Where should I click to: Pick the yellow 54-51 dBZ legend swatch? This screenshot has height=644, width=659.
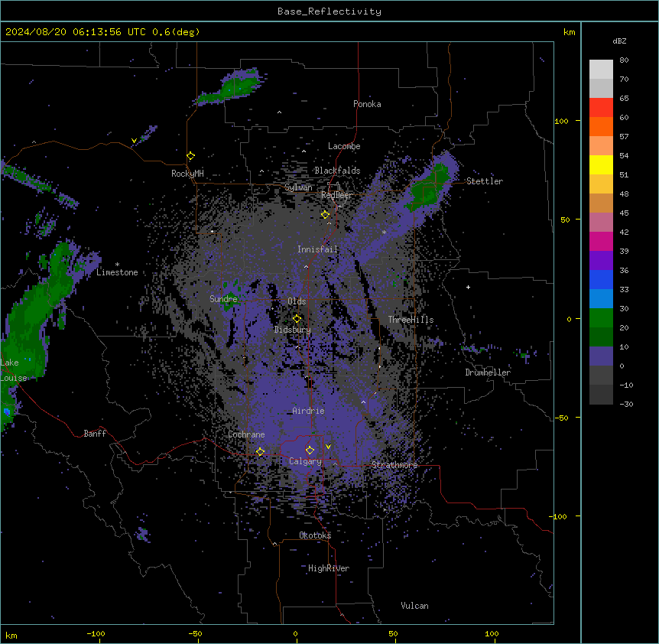point(601,164)
